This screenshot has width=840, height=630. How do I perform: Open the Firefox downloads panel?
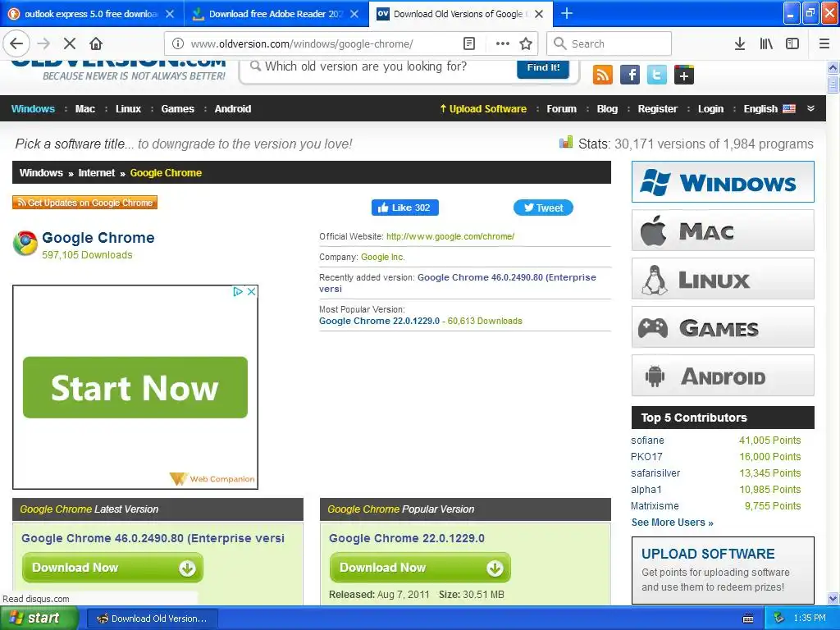click(x=740, y=44)
